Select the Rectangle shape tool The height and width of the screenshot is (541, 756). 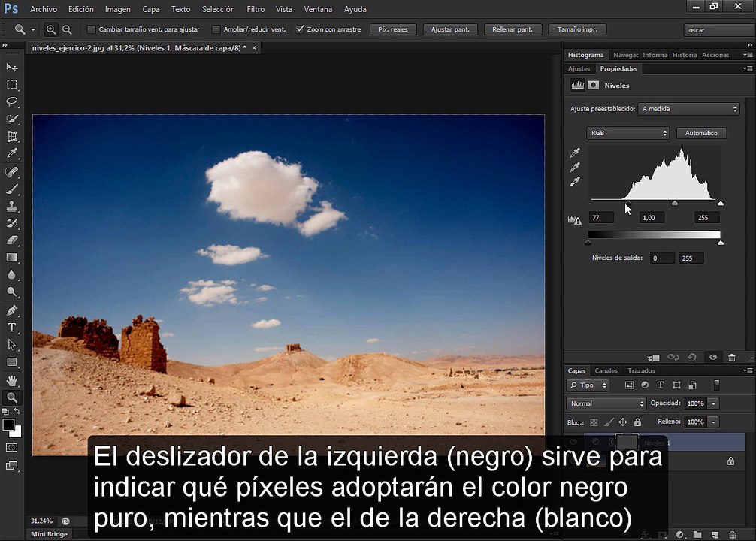coord(12,362)
